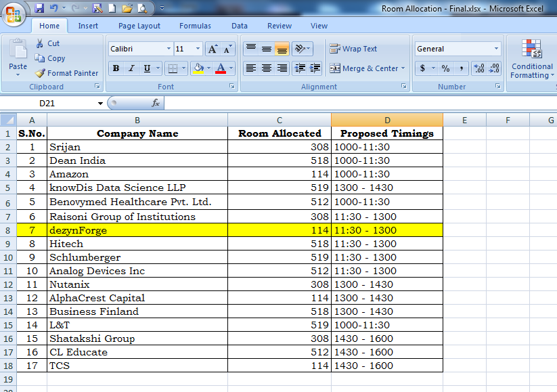Create new workbook from Quick Access Toolbar
This screenshot has height=392, width=557.
tap(112, 8)
